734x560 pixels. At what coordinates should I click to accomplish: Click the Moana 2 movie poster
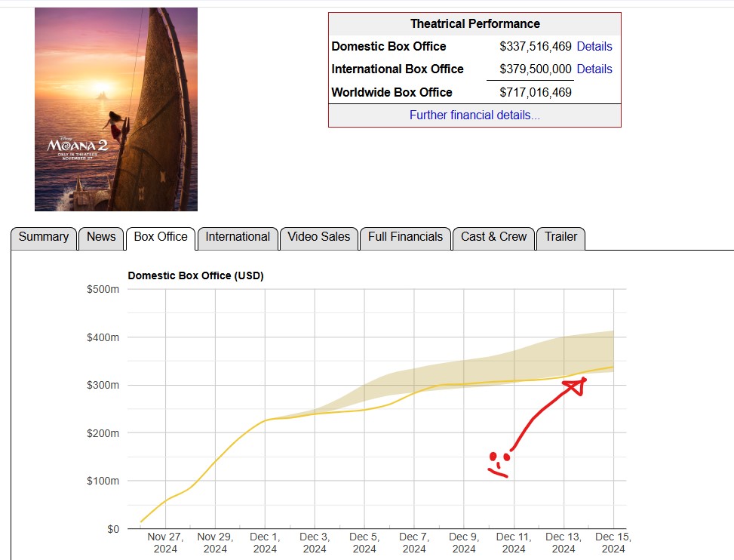[x=116, y=109]
